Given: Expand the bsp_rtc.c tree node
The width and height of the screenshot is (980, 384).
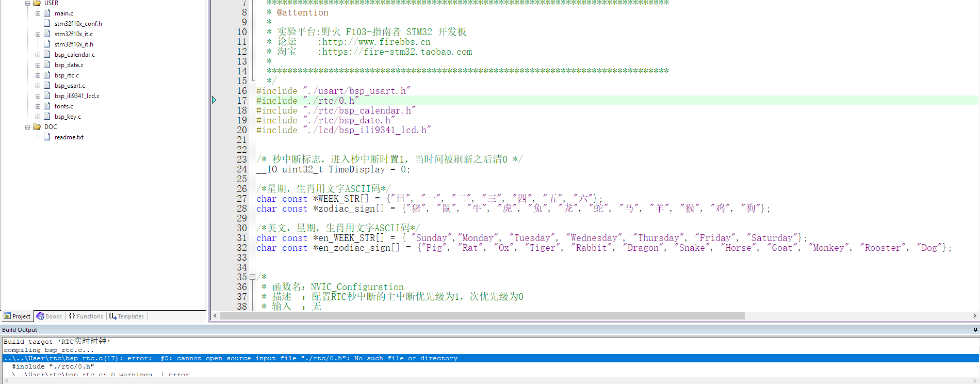Looking at the screenshot, I should pyautogui.click(x=38, y=75).
